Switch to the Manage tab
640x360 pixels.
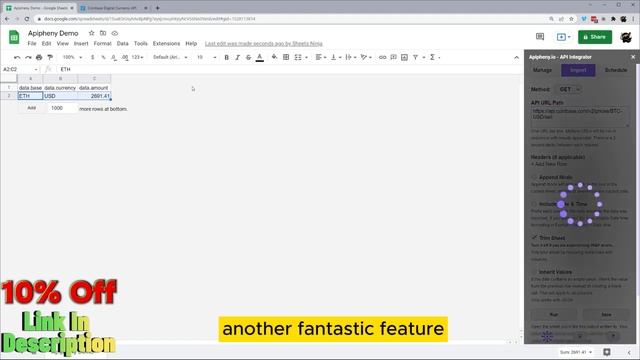[542, 70]
